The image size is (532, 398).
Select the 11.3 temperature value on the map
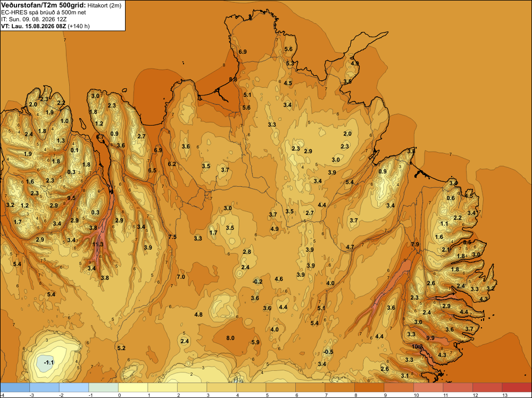pos(98,244)
